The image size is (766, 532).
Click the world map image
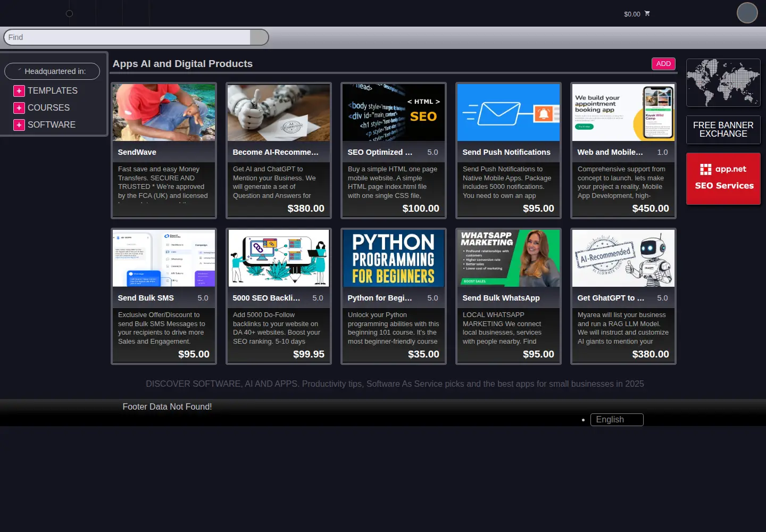[x=723, y=83]
